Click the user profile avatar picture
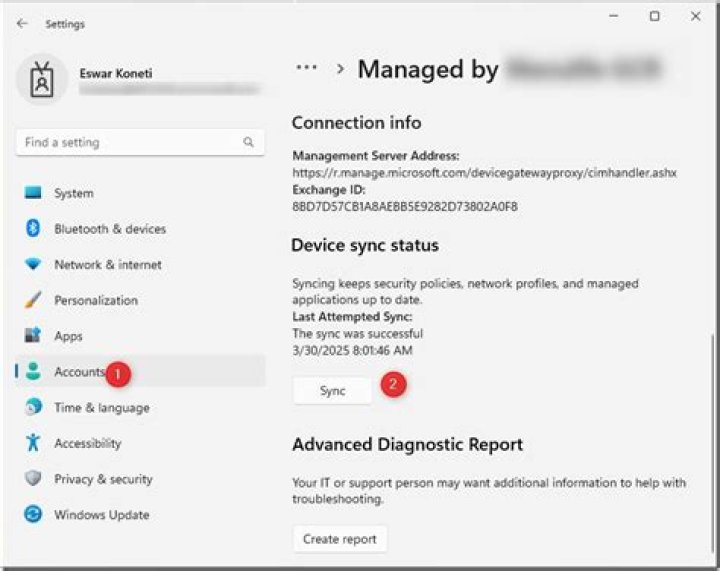 (x=41, y=80)
